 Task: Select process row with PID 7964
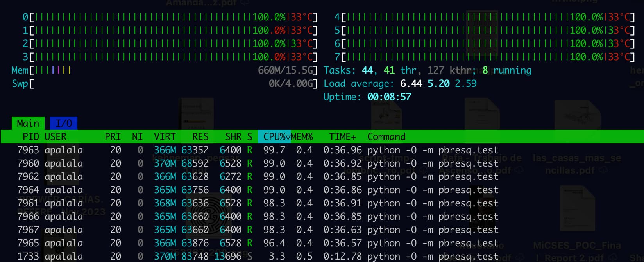(322, 190)
